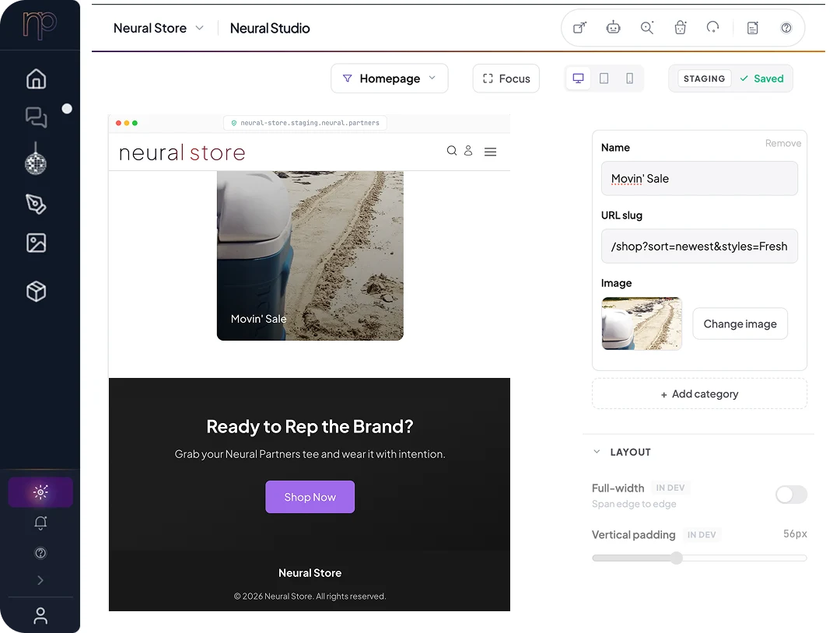Select the pen tool sidebar icon

(x=36, y=204)
